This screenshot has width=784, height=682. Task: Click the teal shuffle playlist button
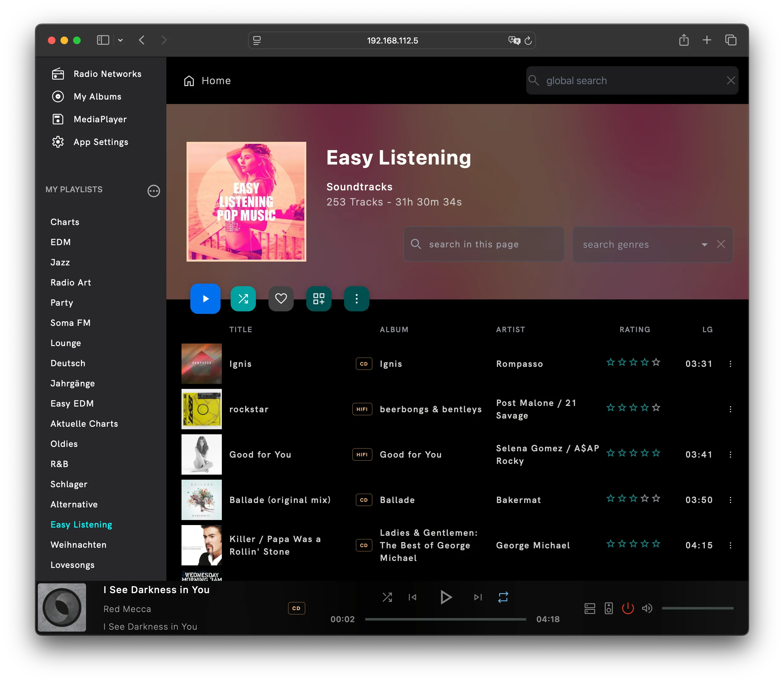[243, 299]
